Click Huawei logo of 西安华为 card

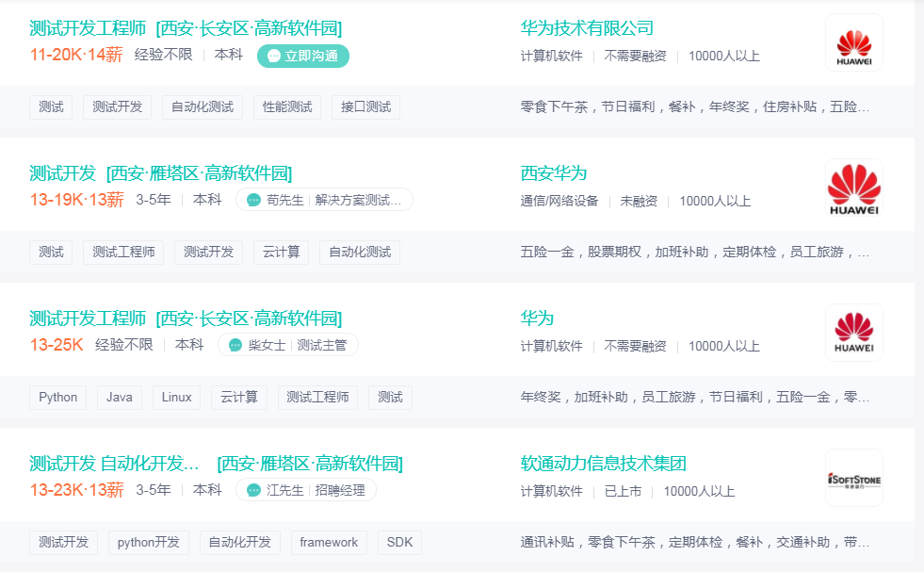point(854,188)
